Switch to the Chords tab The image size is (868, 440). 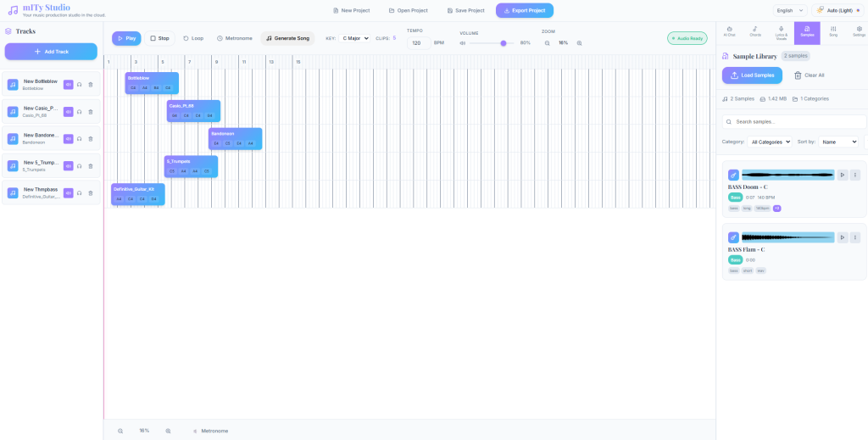755,31
